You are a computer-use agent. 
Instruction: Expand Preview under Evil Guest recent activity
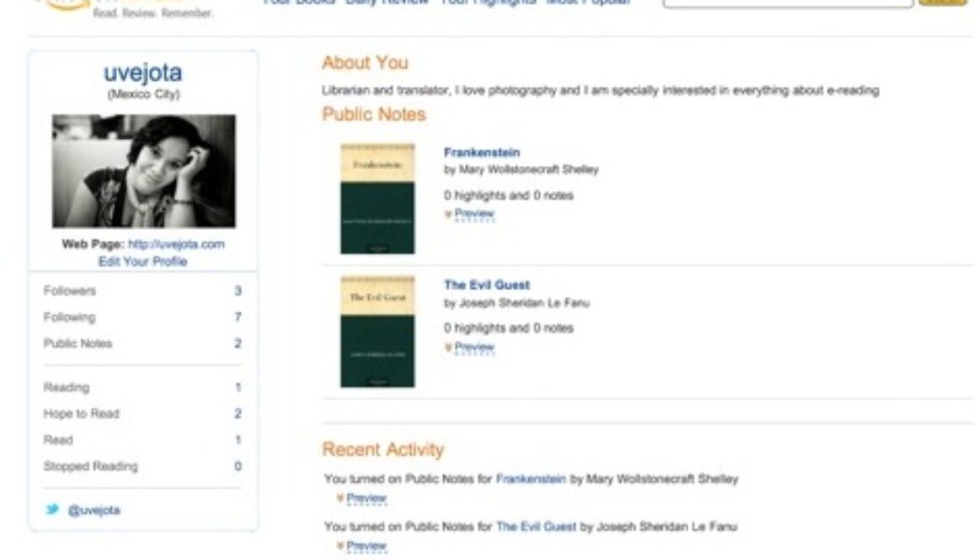(366, 546)
